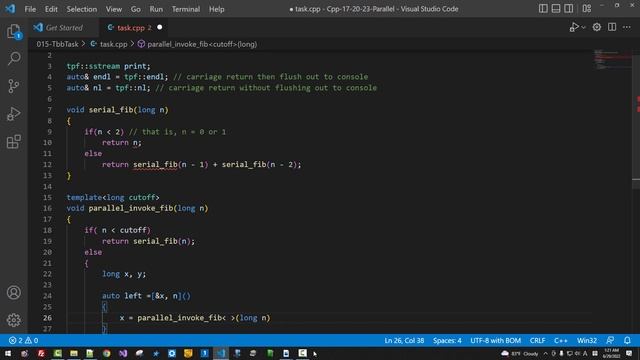Expand the parallel_invoke_fib breadcrumb symbol
The width and height of the screenshot is (640, 360).
click(198, 44)
